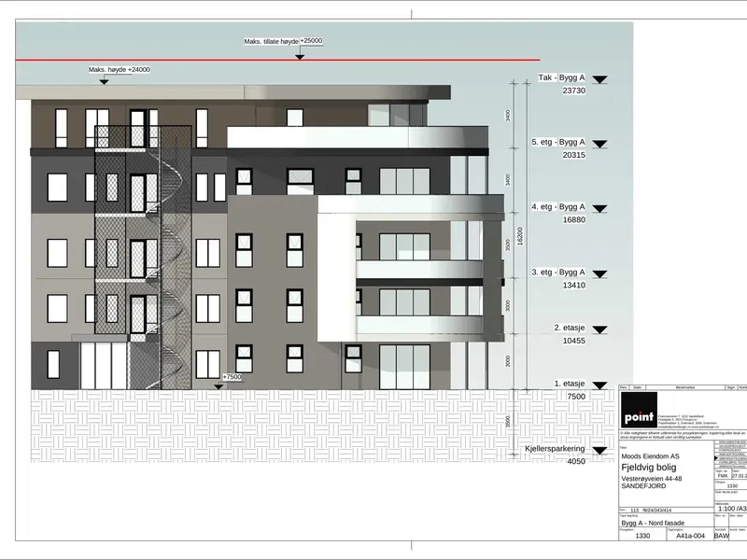Click the 'Maks. tillate høyde +25000' label
Screen dimensions: 747x560
point(284,41)
